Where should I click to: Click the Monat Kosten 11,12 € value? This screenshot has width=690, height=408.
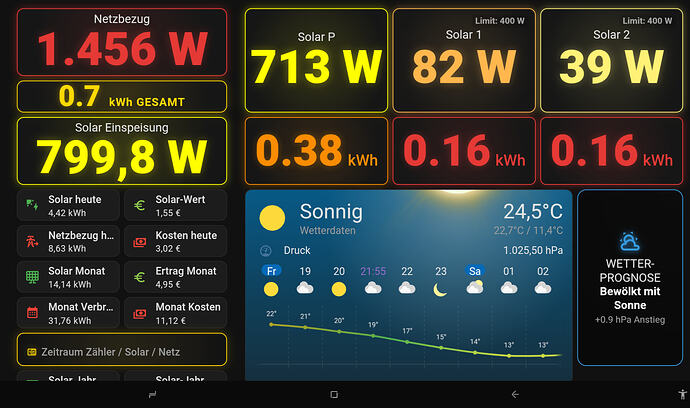point(170,321)
